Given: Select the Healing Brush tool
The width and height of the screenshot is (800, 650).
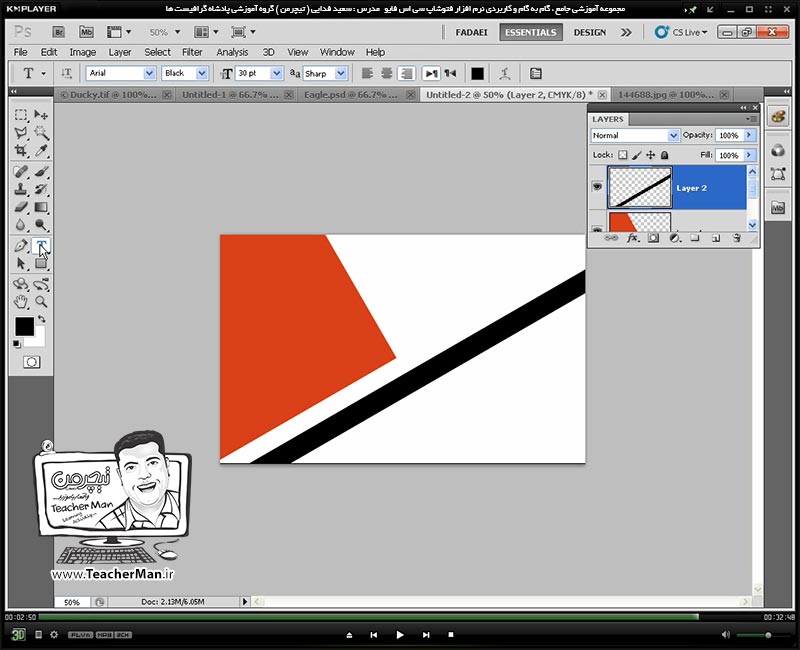Looking at the screenshot, I should [21, 171].
